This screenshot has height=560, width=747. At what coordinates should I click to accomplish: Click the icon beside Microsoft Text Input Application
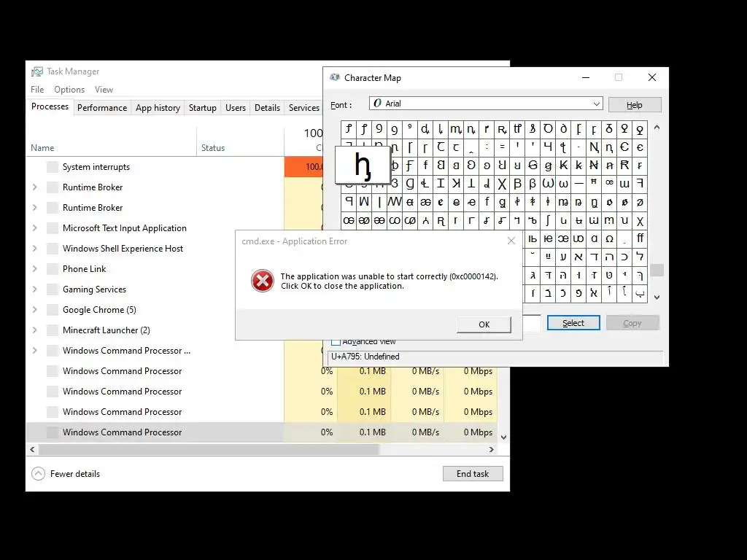click(x=53, y=228)
